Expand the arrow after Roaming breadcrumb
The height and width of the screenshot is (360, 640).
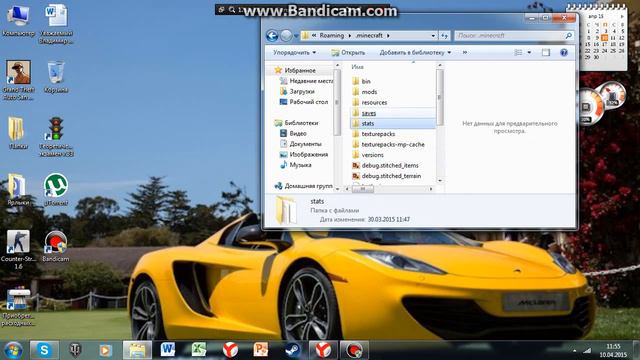tap(350, 36)
